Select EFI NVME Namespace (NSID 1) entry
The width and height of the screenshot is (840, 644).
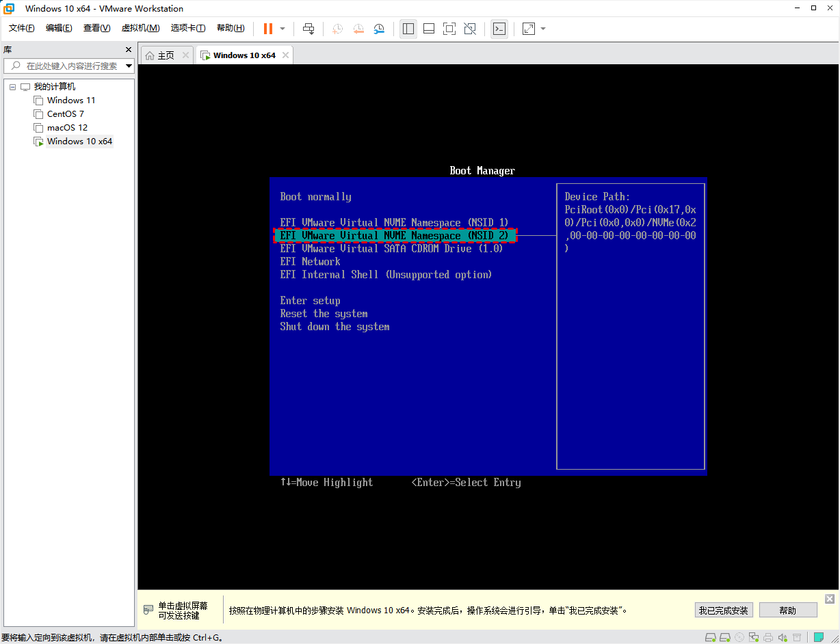395,223
